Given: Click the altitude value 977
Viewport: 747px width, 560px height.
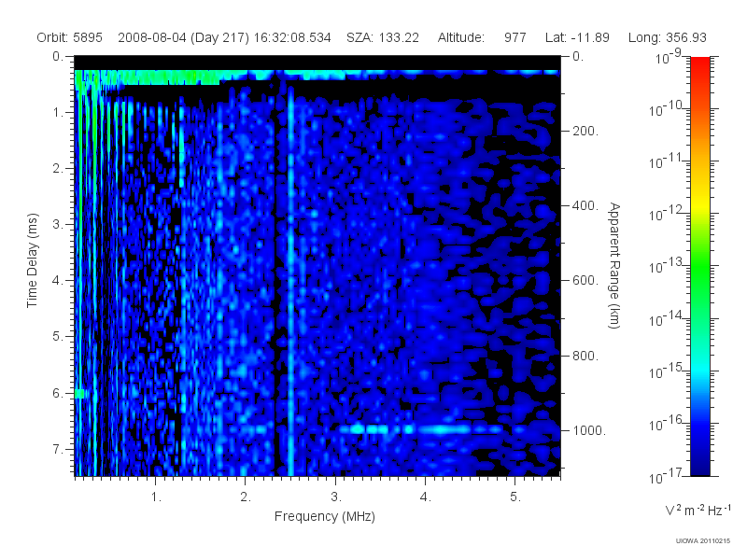Looking at the screenshot, I should tap(515, 37).
